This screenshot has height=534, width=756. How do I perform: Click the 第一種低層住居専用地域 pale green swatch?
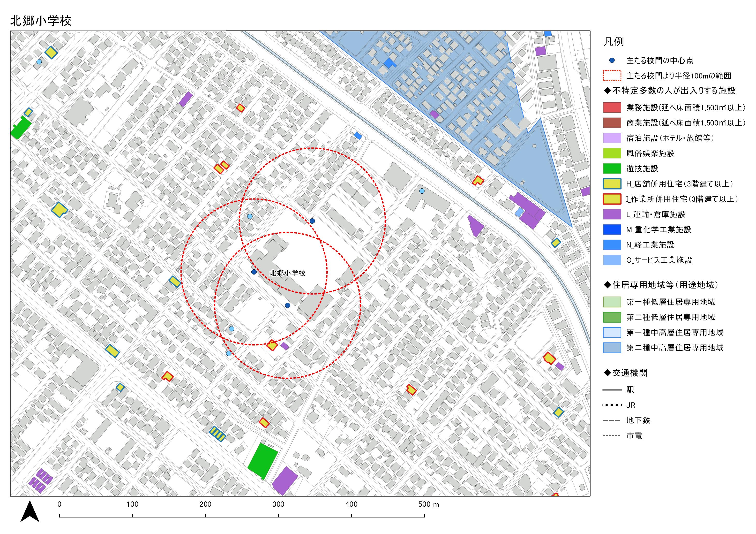[x=612, y=302]
